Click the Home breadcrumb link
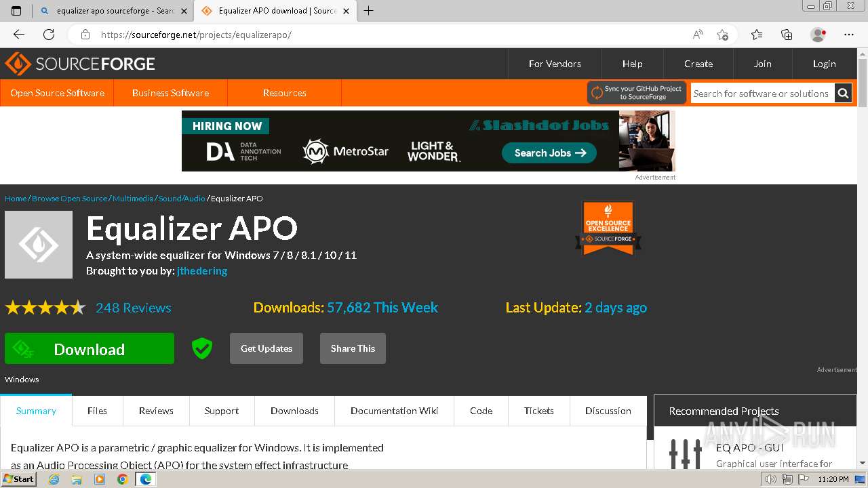This screenshot has height=488, width=868. [x=16, y=199]
